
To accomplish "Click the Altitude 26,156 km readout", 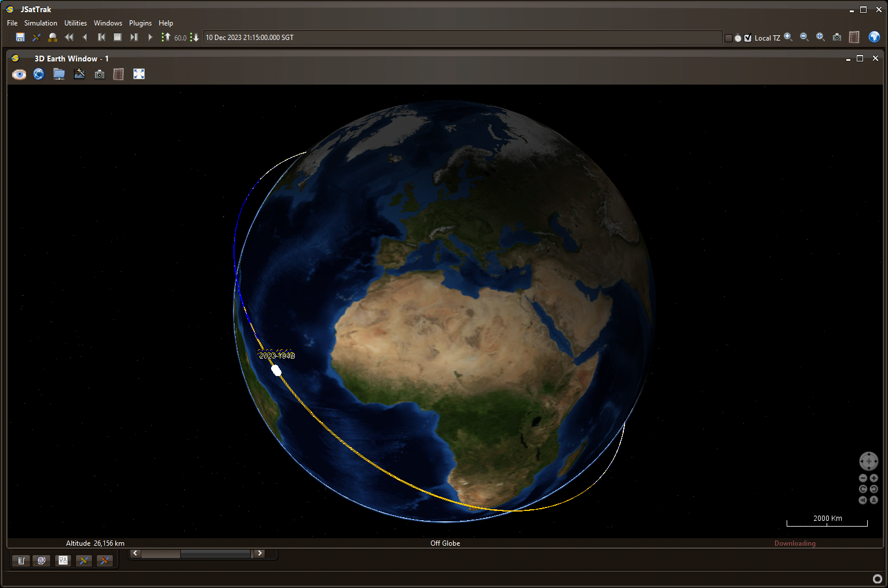I will pos(95,543).
